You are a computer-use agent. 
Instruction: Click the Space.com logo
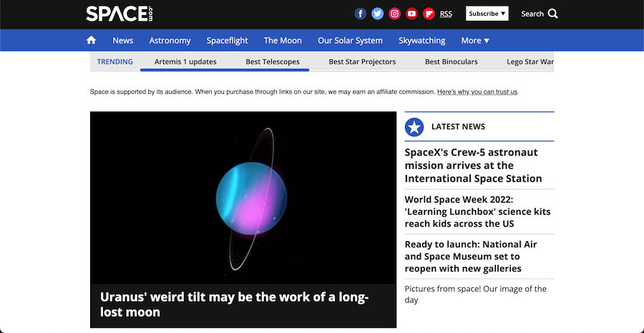tap(119, 14)
